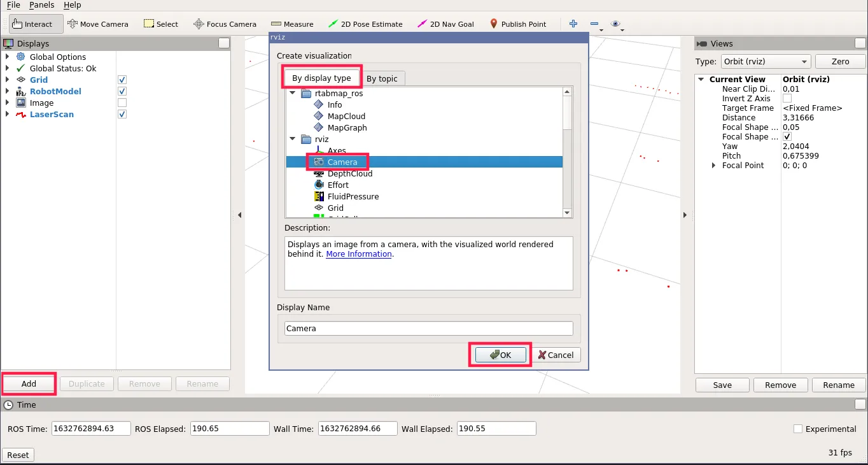
Task: Click the blue plus toolbar icon
Action: pyautogui.click(x=573, y=24)
